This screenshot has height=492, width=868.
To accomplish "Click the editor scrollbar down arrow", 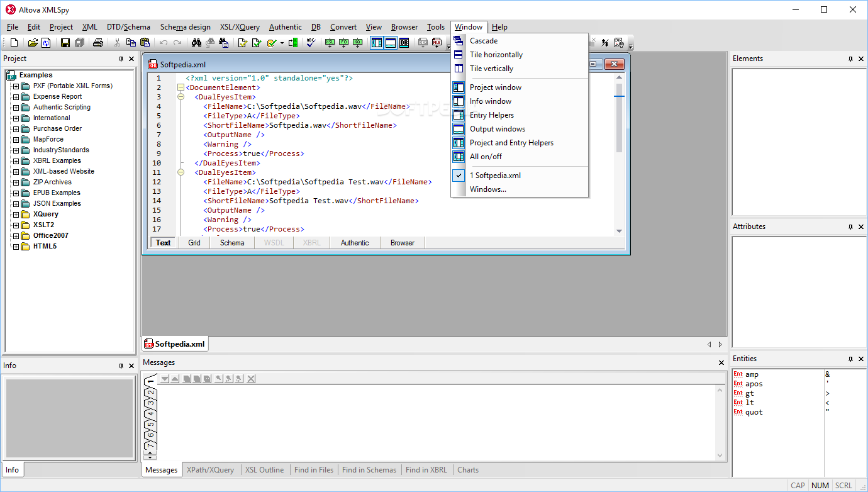I will pyautogui.click(x=619, y=231).
